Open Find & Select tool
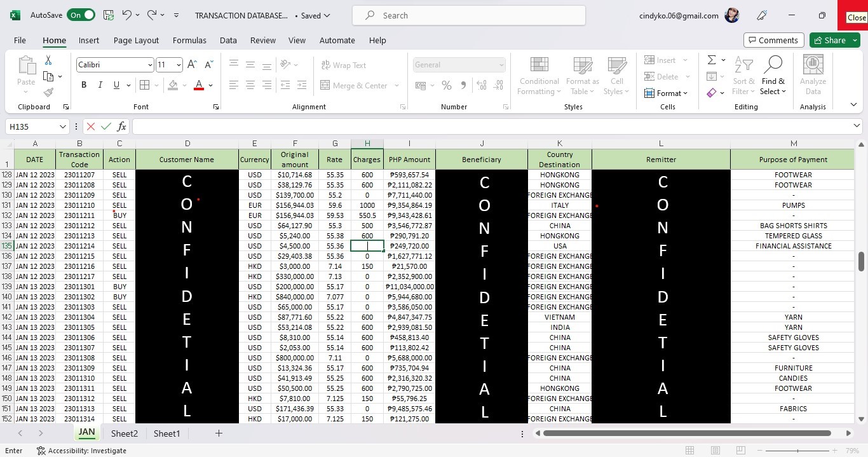The image size is (868, 457). click(773, 76)
